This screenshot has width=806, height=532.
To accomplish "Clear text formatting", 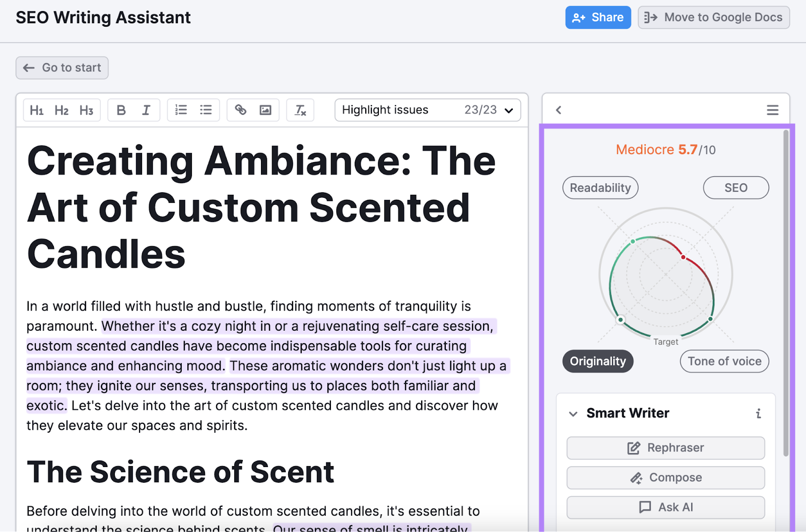I will (x=300, y=110).
